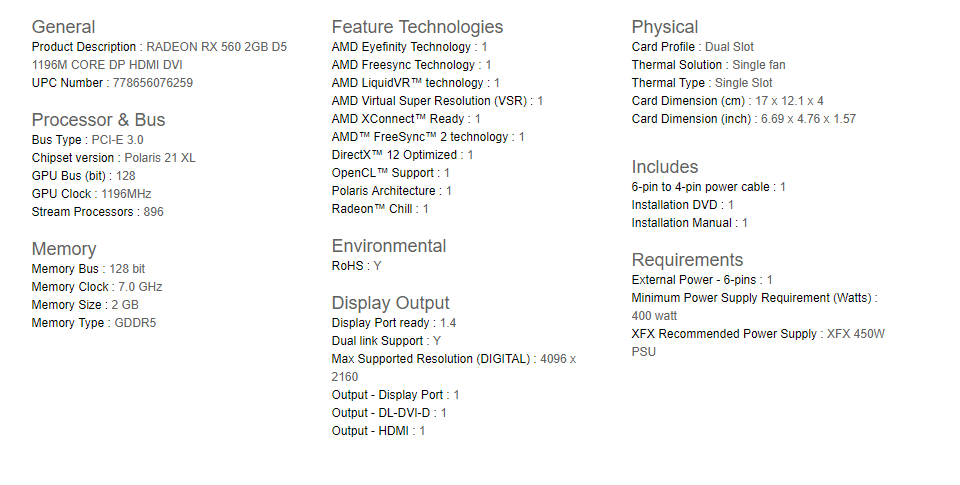
Task: Select the AMD LiquidVR technology entry
Action: pyautogui.click(x=415, y=83)
